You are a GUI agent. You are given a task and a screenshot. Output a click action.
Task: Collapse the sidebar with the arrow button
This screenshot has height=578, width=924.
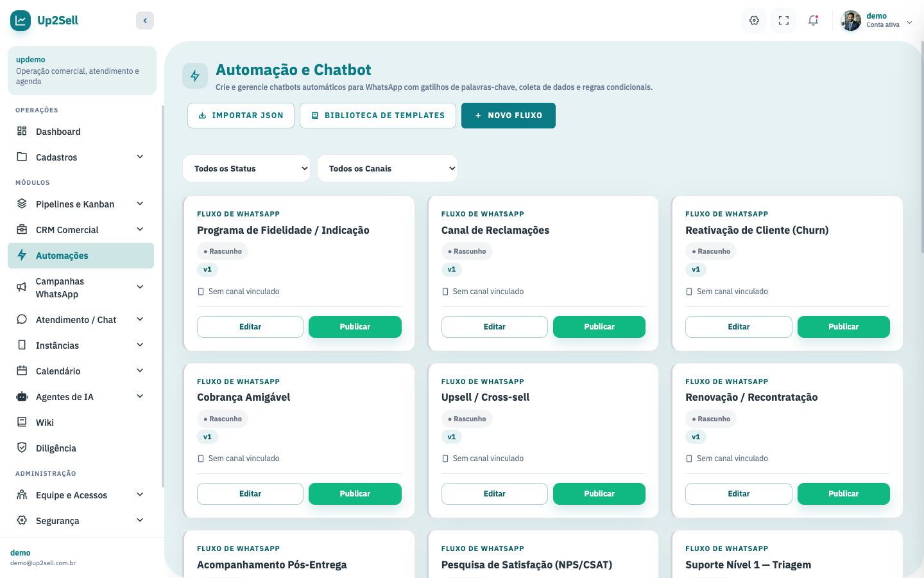(x=145, y=21)
